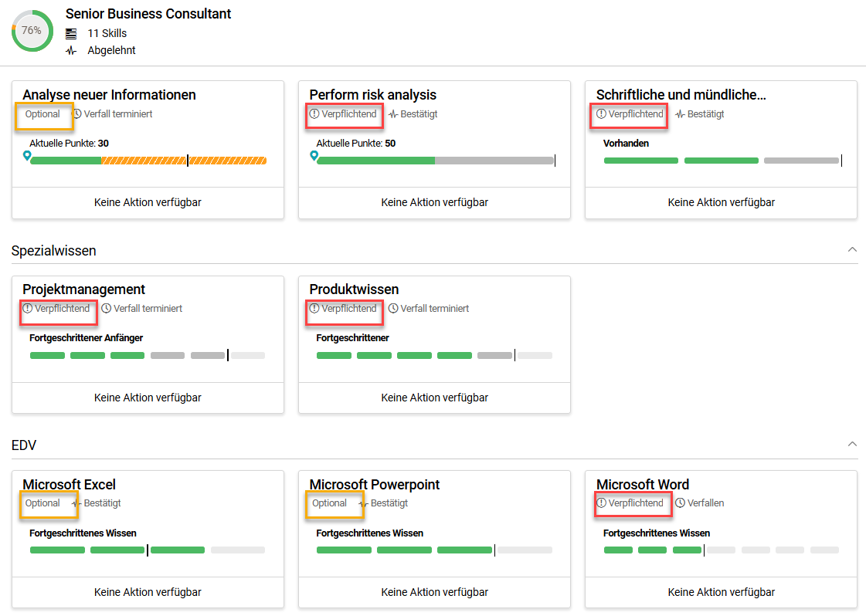Click the Verfallen clock icon in Microsoft Word card
The width and height of the screenshot is (866, 616).
[x=680, y=503]
